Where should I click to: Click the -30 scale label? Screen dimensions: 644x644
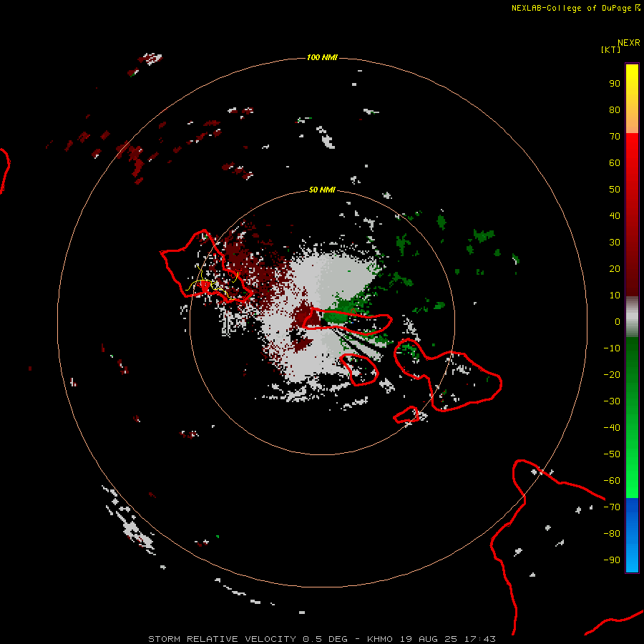pos(612,401)
